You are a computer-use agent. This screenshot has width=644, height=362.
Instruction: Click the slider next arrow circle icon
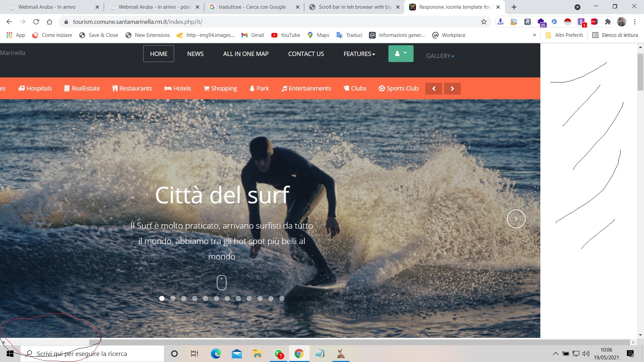click(x=516, y=219)
